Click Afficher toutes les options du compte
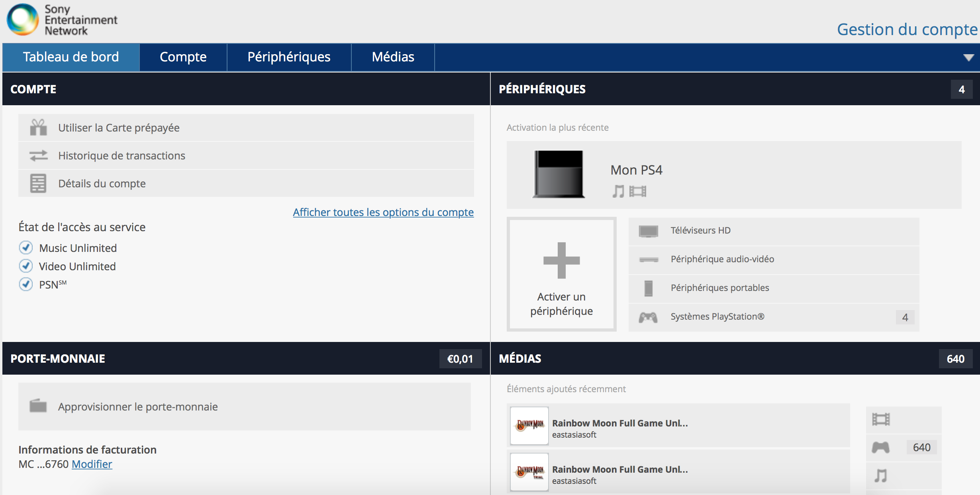The image size is (980, 495). (383, 212)
